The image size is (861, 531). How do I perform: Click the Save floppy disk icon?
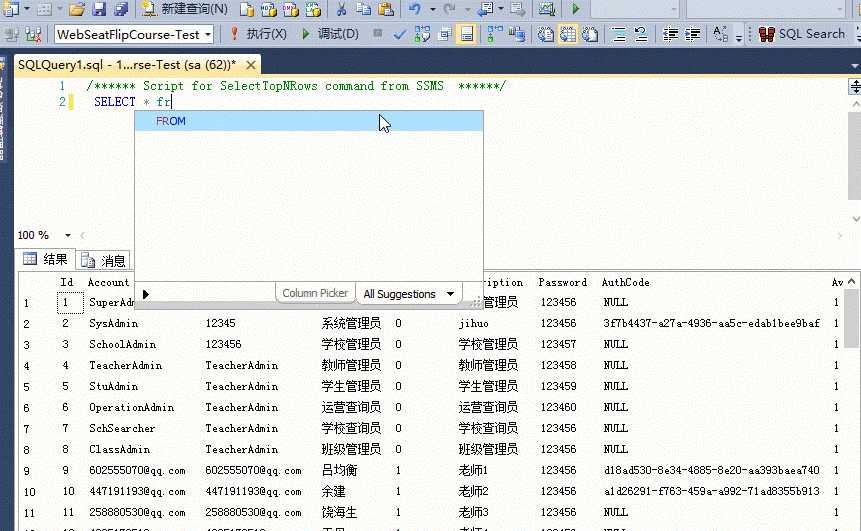[x=99, y=9]
